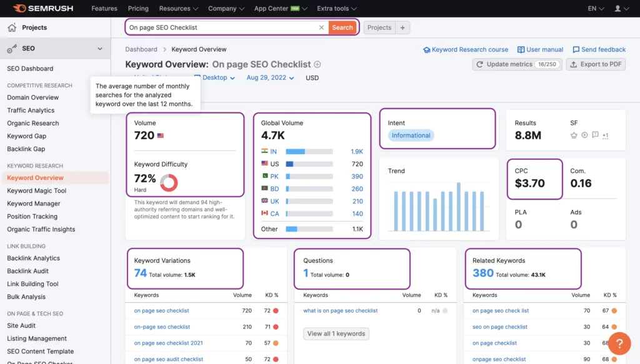The width and height of the screenshot is (640, 364).
Task: Open the user account icon
Action: click(617, 8)
